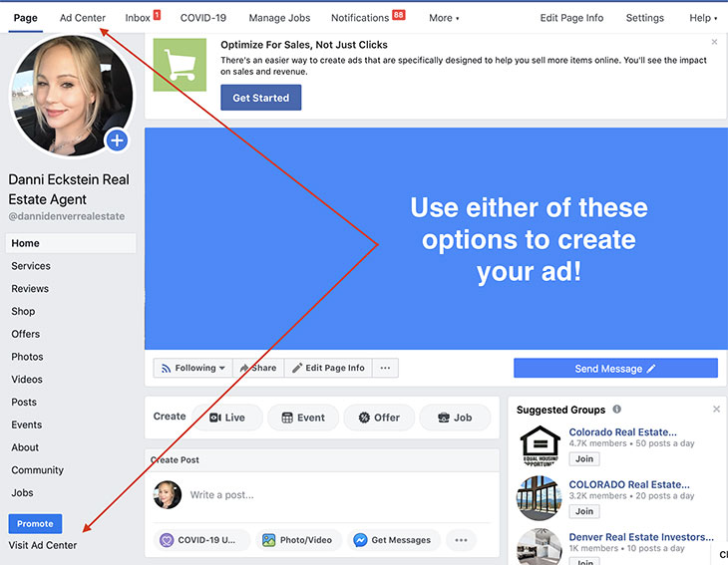728x565 pixels.
Task: Open Manage Jobs tab
Action: pyautogui.click(x=279, y=18)
